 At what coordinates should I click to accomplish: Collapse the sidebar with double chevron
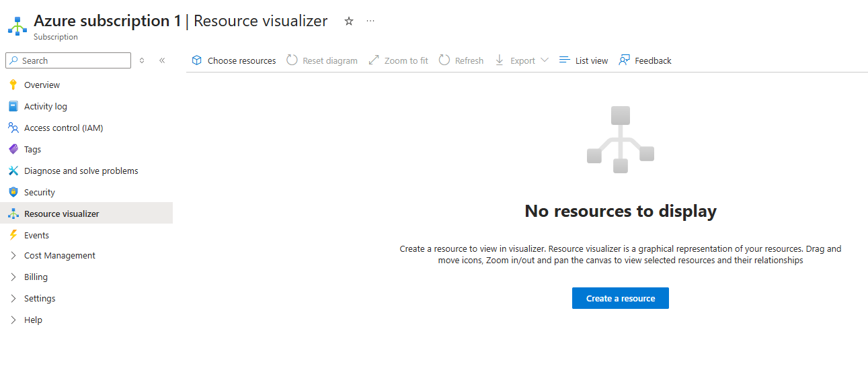pyautogui.click(x=162, y=60)
